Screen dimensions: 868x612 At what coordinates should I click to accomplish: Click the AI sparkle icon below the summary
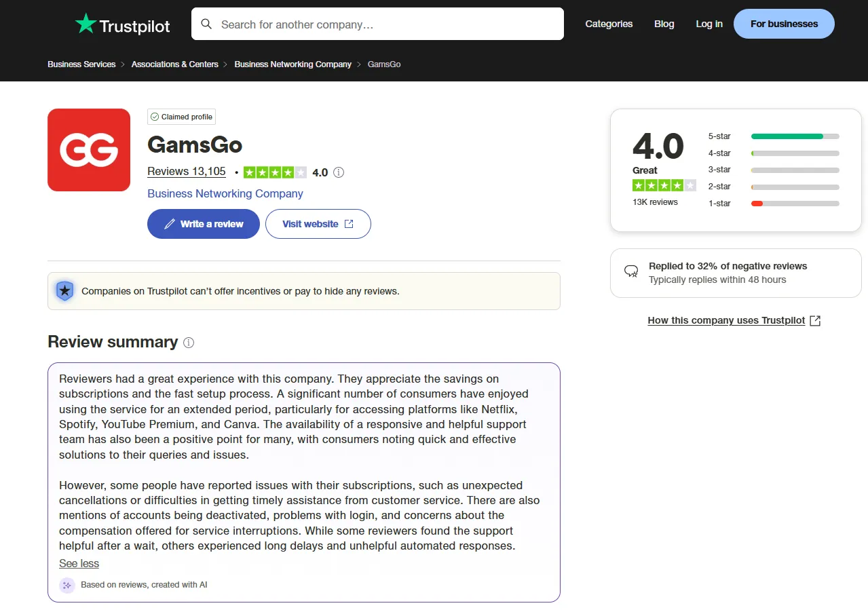point(67,585)
